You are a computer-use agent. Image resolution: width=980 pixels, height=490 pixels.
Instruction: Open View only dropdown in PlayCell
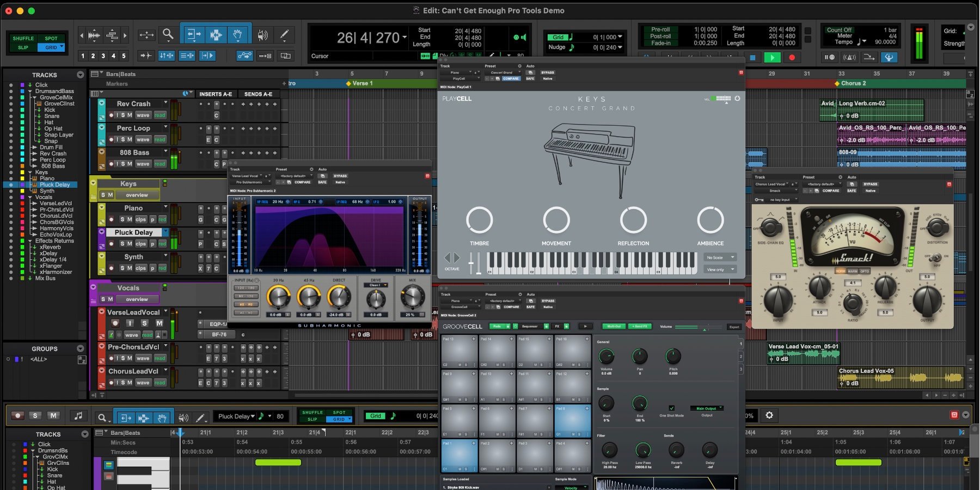(719, 269)
